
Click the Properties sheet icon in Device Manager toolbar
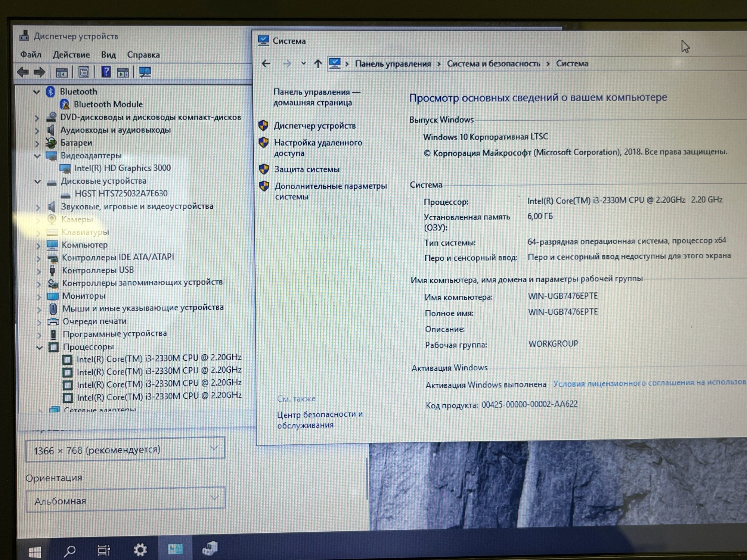[x=84, y=72]
